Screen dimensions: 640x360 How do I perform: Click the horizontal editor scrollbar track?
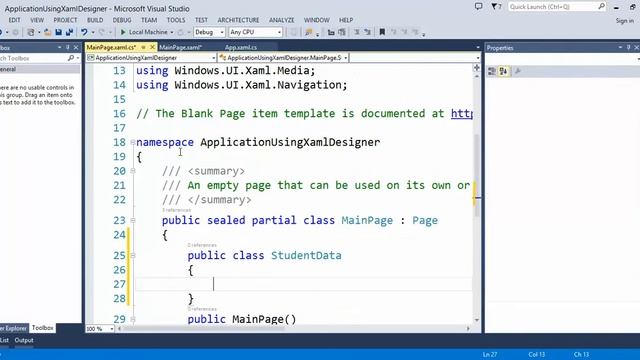point(294,329)
